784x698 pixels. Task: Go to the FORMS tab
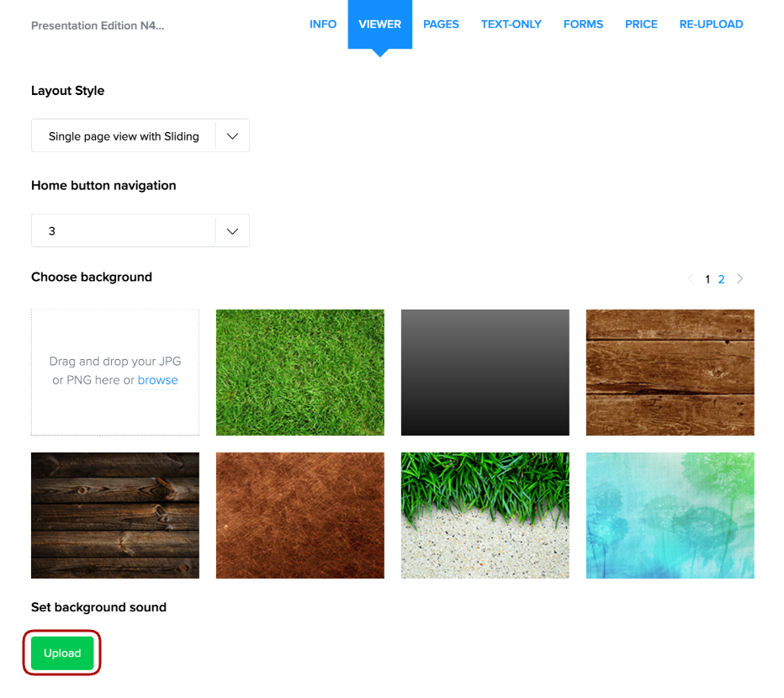pos(583,24)
